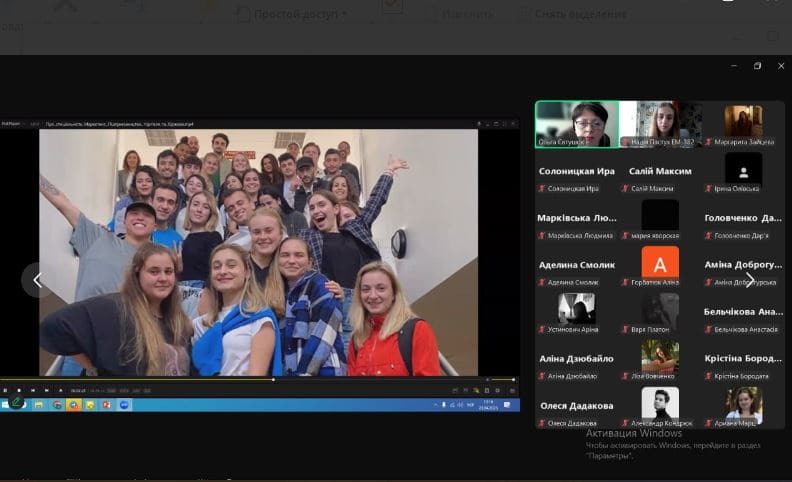This screenshot has width=792, height=482.
Task: Select Ліза Вовченко profile picture tile
Action: click(x=660, y=356)
